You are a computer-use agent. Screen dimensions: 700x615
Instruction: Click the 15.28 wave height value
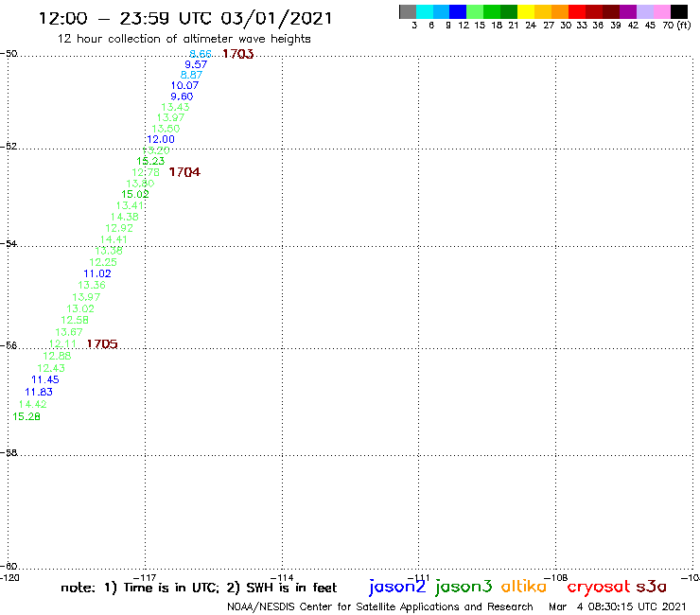pyautogui.click(x=26, y=416)
